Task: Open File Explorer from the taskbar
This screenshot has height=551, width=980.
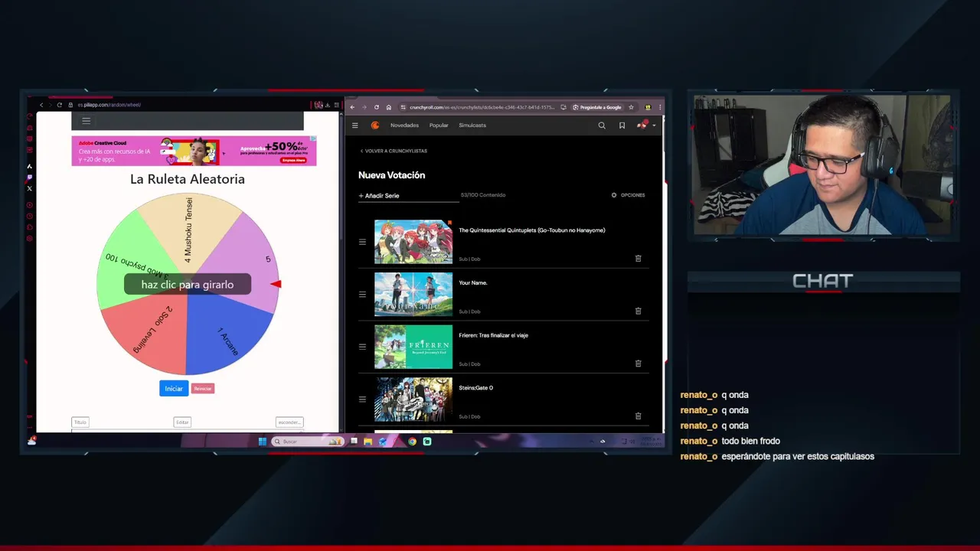Action: pos(368,442)
